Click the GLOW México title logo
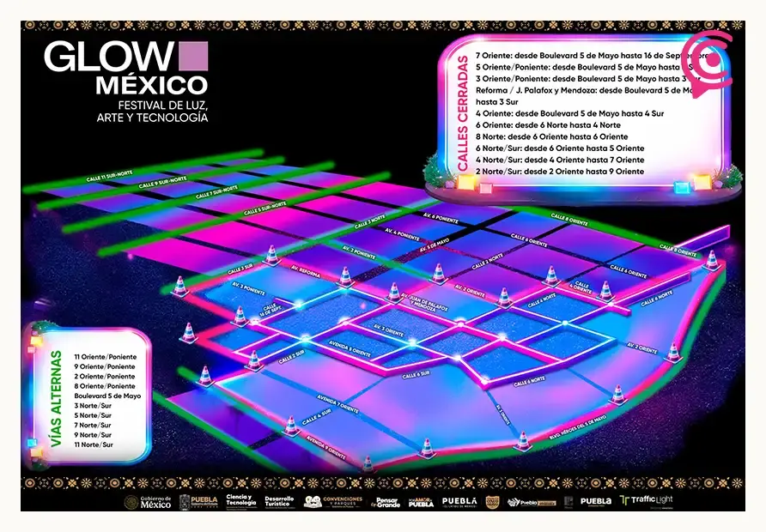The height and width of the screenshot is (532, 766). pos(126,69)
